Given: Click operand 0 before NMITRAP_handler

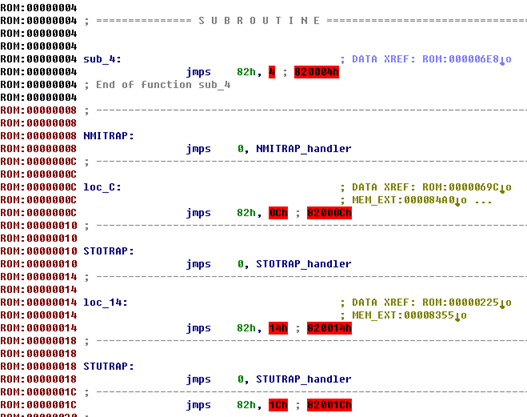Looking at the screenshot, I should [x=240, y=149].
